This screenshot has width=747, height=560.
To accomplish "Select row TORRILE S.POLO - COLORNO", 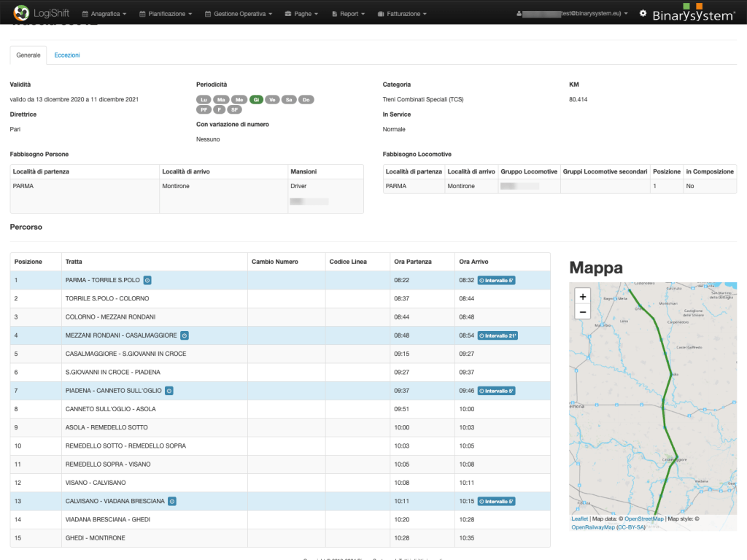I will tap(280, 298).
